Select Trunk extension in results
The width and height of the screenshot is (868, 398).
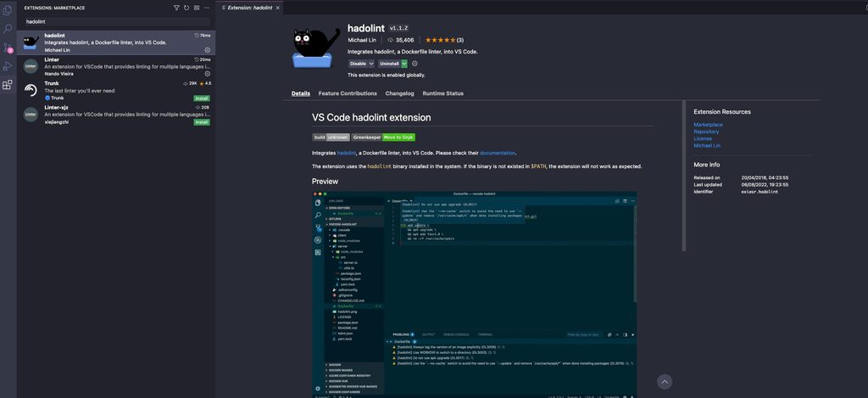(x=116, y=90)
